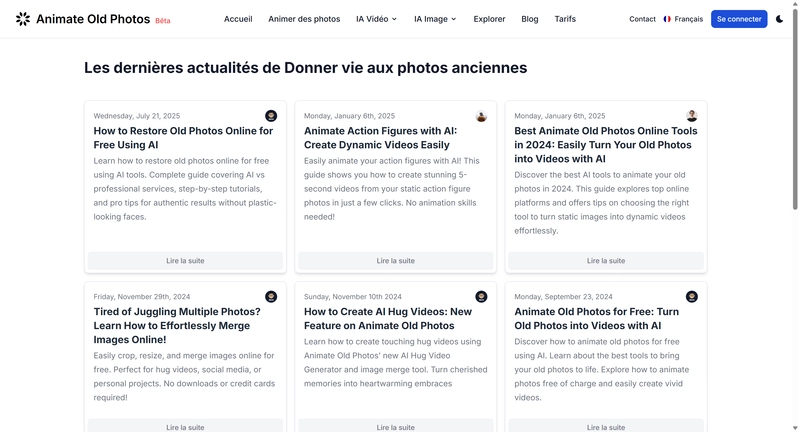
Task: Click Lire la suite on AI Hug Videos card
Action: pyautogui.click(x=395, y=426)
